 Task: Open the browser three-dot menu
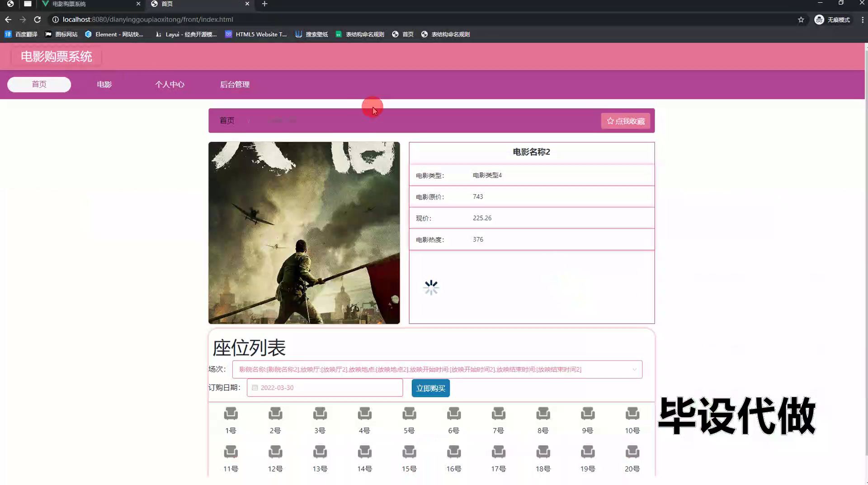tap(862, 19)
